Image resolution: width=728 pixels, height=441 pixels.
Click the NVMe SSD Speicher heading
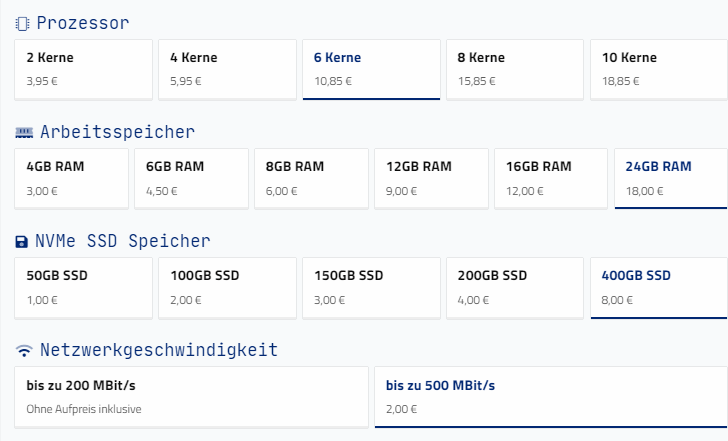pyautogui.click(x=123, y=241)
